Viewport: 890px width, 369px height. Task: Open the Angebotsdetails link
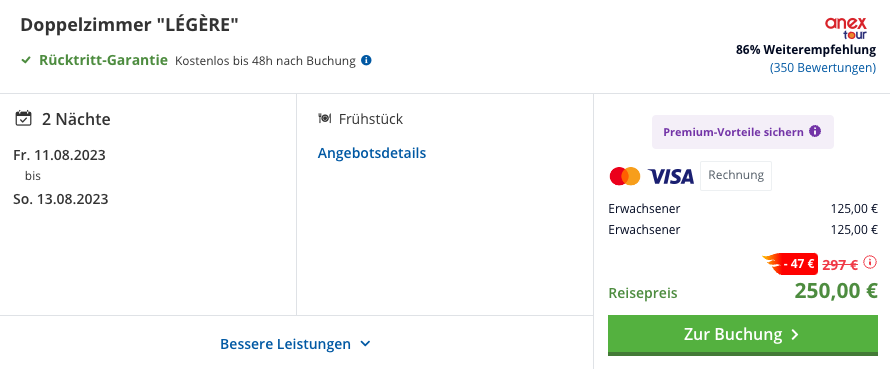click(372, 153)
